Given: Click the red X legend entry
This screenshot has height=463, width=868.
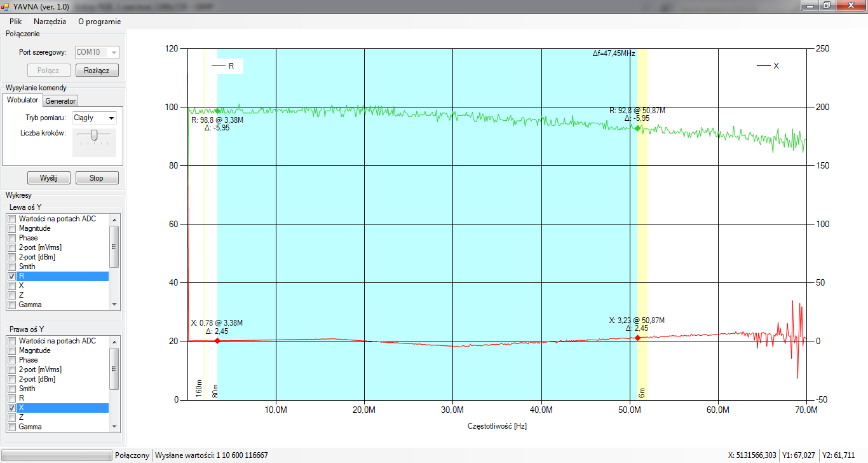Looking at the screenshot, I should pos(768,66).
